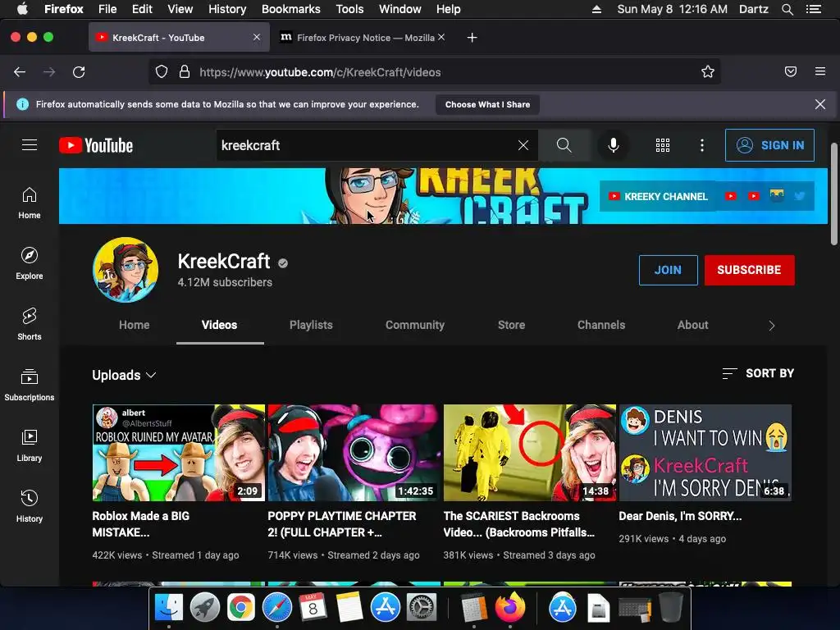This screenshot has height=630, width=840.
Task: Click the Denis I Want To Win thumbnail
Action: [705, 453]
